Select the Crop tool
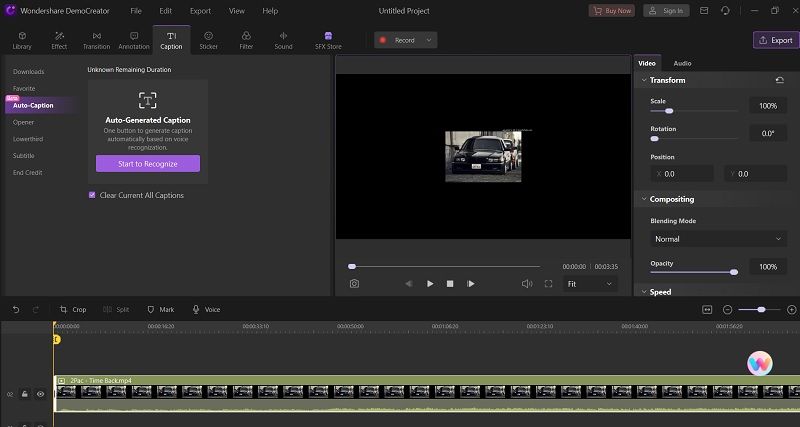 click(x=73, y=310)
